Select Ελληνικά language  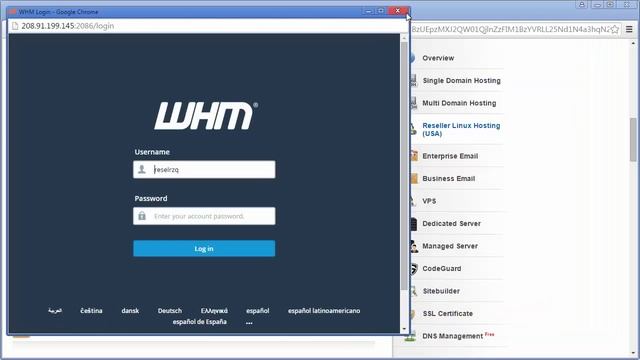point(214,311)
